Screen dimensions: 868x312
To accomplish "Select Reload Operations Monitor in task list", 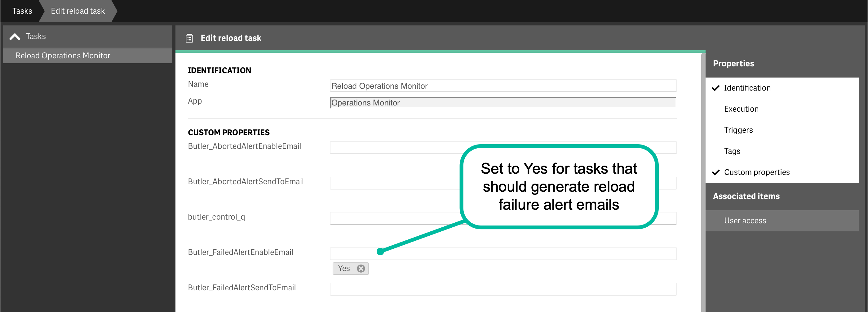I will point(88,56).
